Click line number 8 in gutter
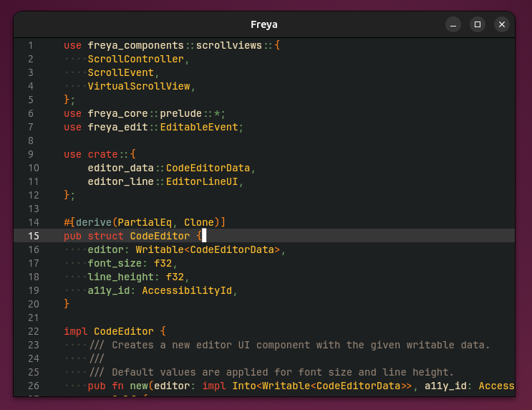 click(x=31, y=140)
